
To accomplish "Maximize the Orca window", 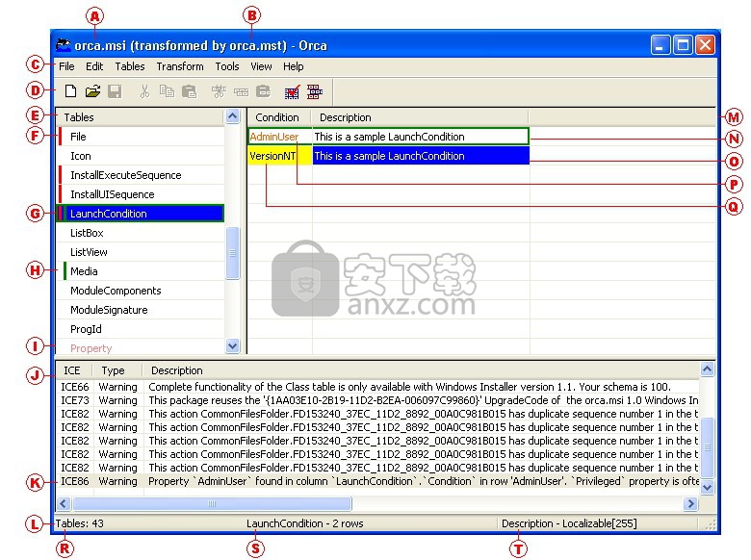I will tap(683, 45).
